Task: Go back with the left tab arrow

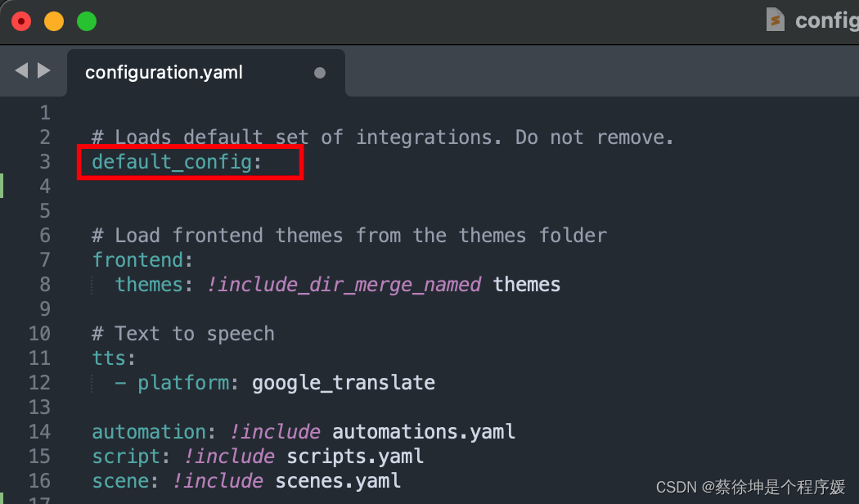Action: coord(21,70)
